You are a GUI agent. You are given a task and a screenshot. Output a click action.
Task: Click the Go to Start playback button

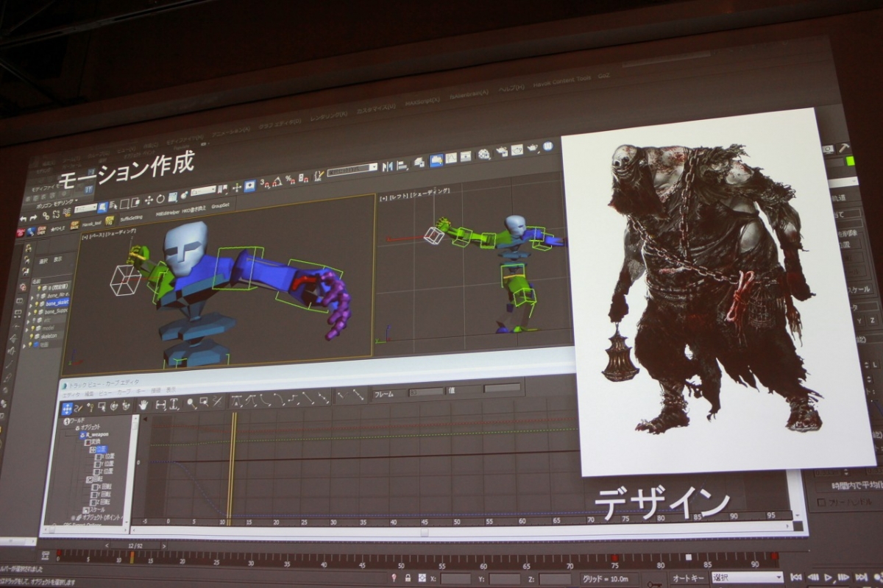(796, 578)
